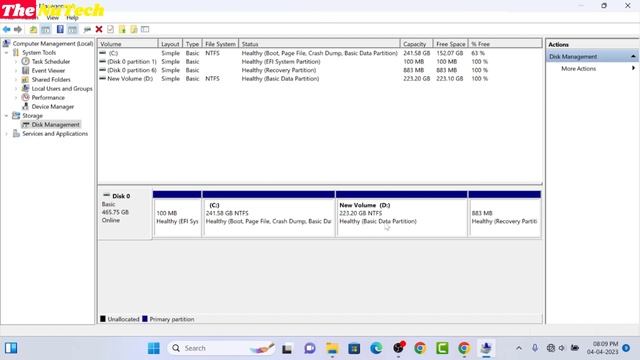The image size is (640, 360).
Task: Open the View menu
Action: [x=53, y=18]
